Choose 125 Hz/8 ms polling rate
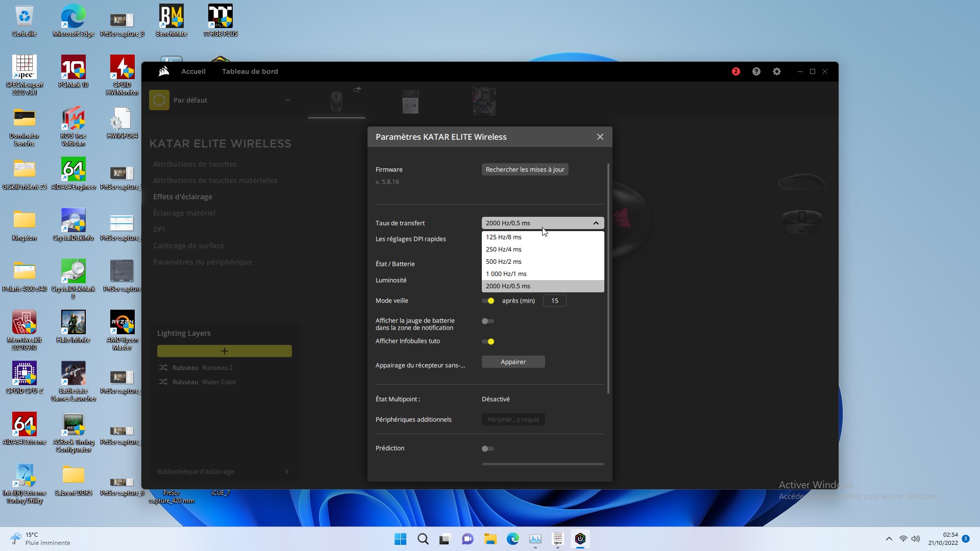980x551 pixels. [x=543, y=237]
